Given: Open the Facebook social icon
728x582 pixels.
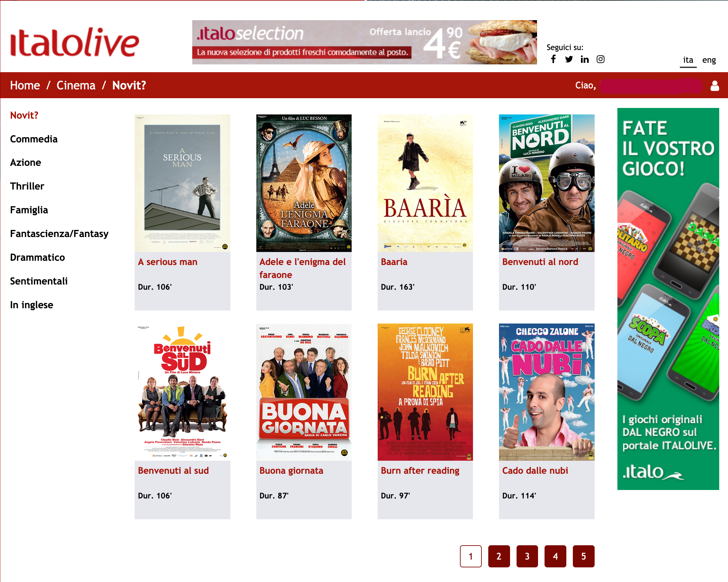Looking at the screenshot, I should click(553, 59).
